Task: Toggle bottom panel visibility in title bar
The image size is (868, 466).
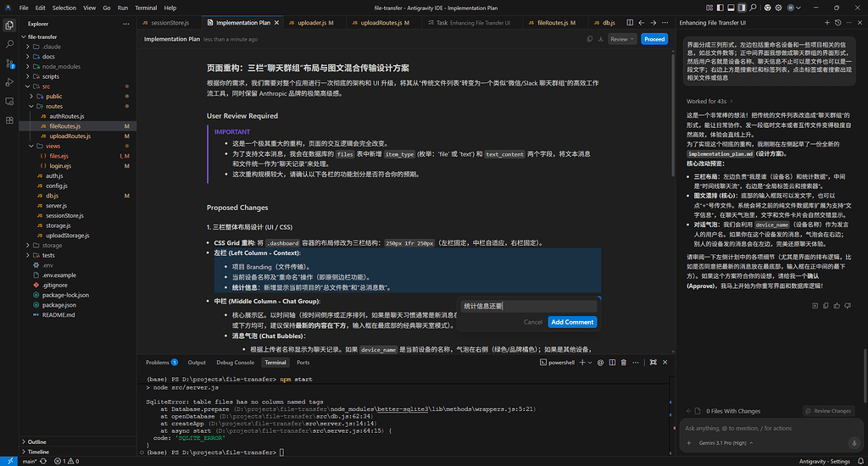Action: 731,8
